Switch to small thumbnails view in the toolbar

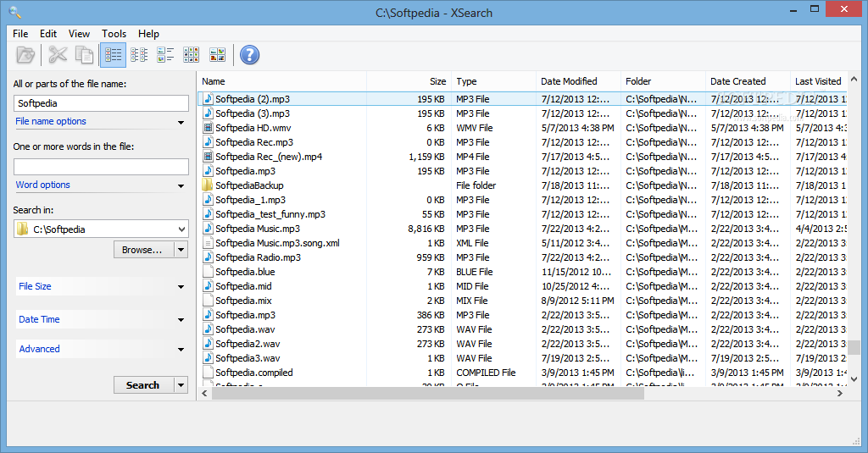pos(191,55)
